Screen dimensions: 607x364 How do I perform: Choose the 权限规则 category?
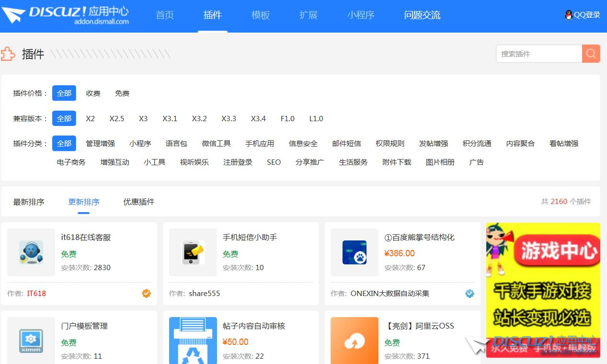coord(390,143)
